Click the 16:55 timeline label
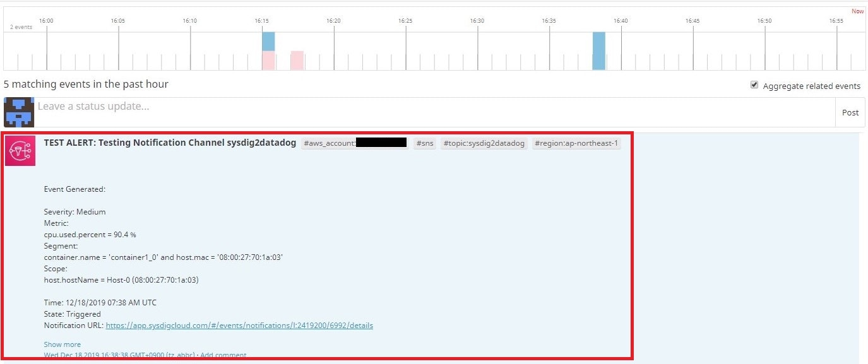Screen dimensions: 868x364 (x=836, y=21)
